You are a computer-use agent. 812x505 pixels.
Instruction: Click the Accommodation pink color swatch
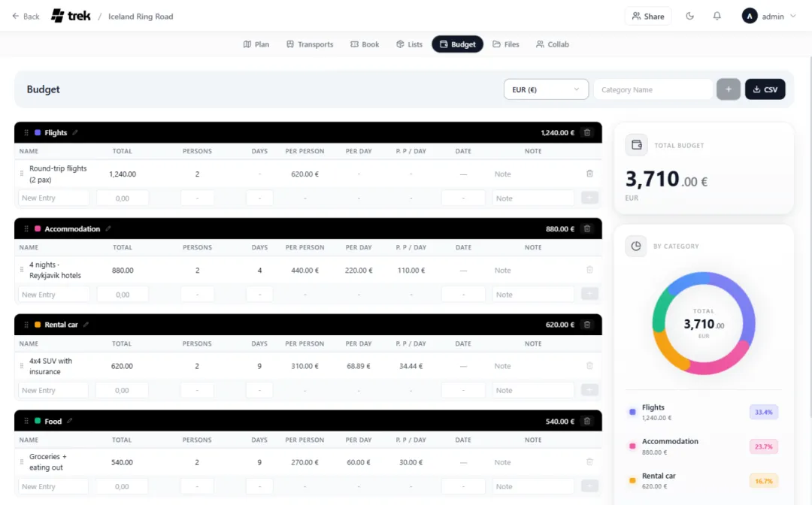tap(38, 228)
